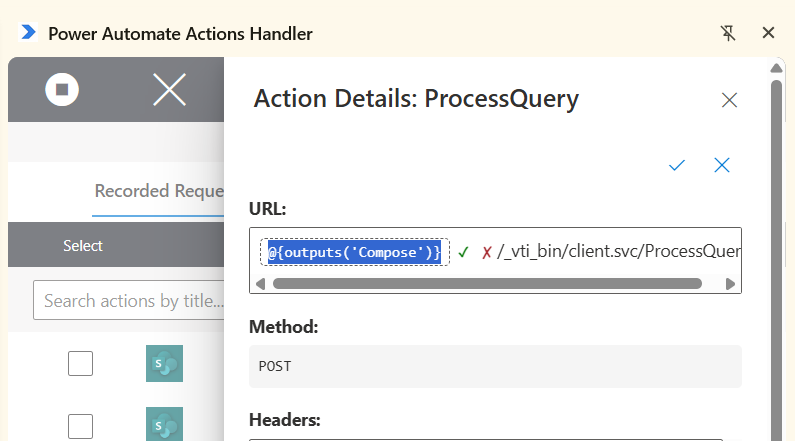Select the @{outputs('Compose')} expression token
795x441 pixels.
(x=354, y=252)
